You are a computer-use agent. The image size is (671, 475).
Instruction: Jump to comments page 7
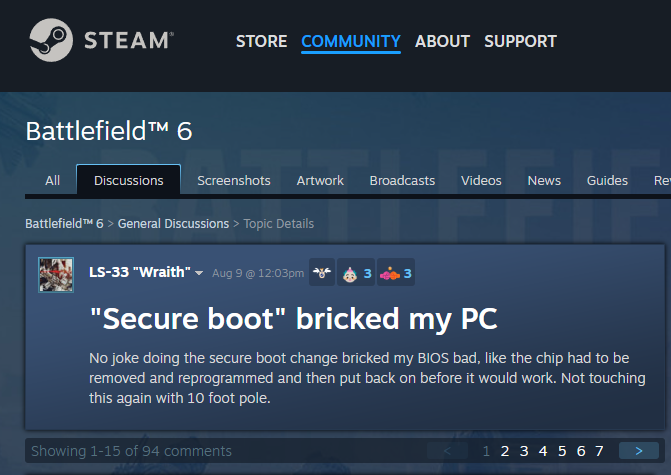[599, 451]
